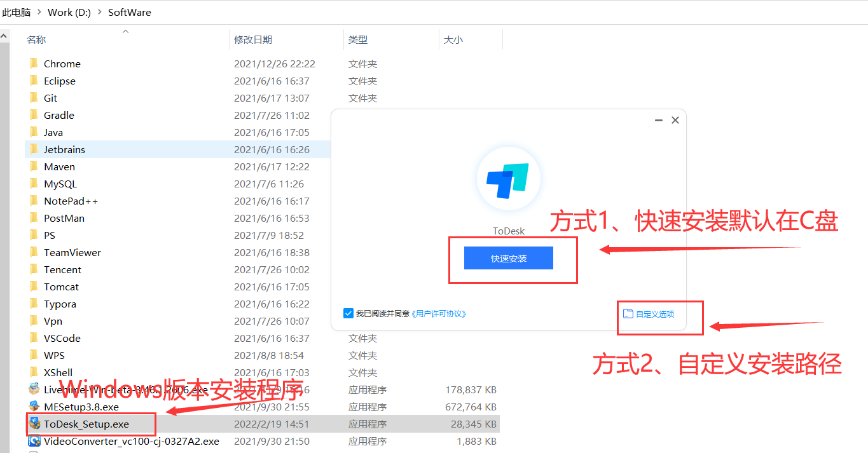Click the date 2021/7/9 18:52 in PS row
868x453 pixels.
[269, 235]
